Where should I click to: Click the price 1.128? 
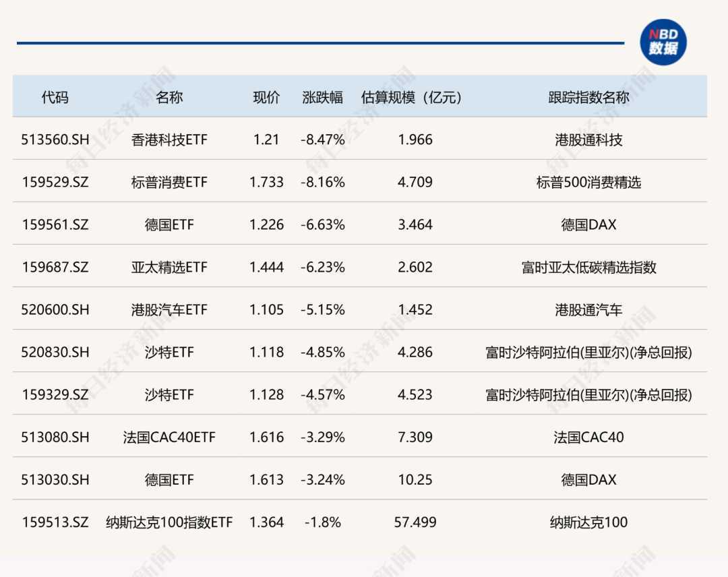(266, 394)
